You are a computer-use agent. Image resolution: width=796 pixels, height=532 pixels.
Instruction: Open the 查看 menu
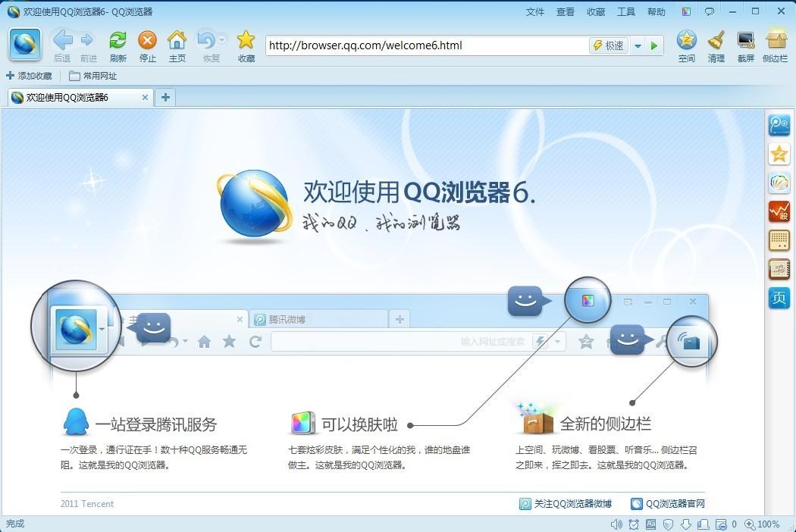[565, 11]
